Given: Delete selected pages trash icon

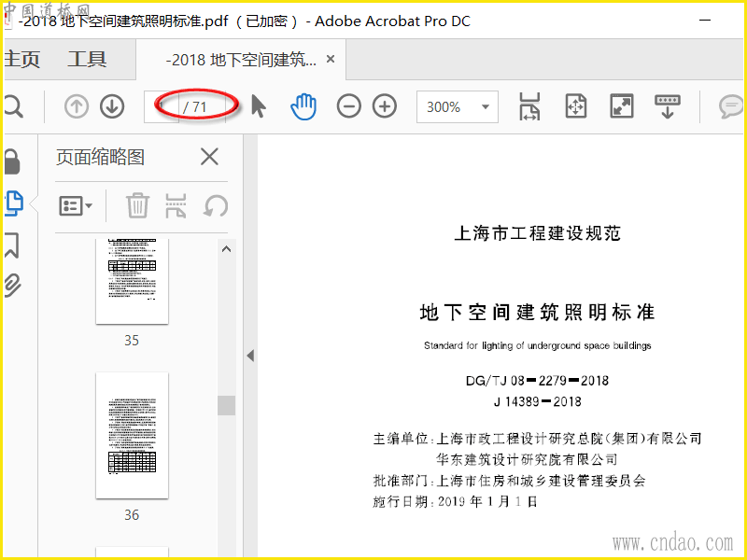Looking at the screenshot, I should 137,205.
